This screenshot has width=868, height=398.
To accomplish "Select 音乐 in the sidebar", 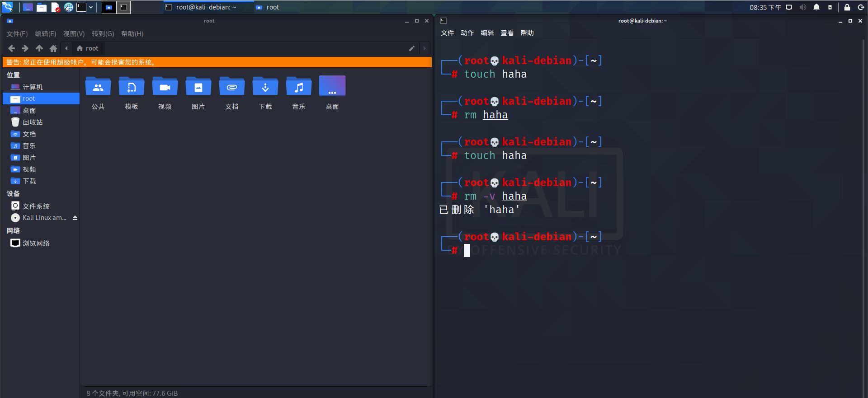I will [41, 145].
